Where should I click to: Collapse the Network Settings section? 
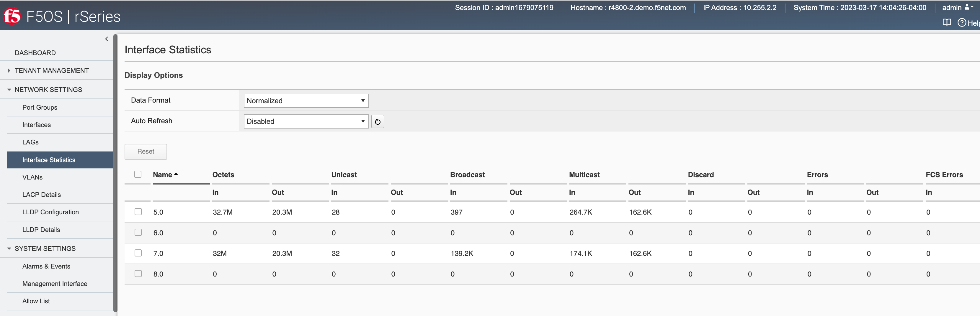(48, 90)
